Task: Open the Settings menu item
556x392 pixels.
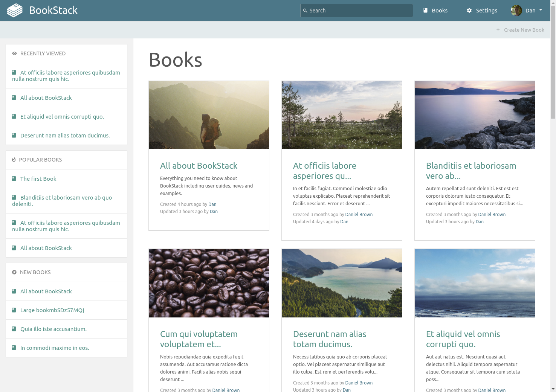Action: 482,11
